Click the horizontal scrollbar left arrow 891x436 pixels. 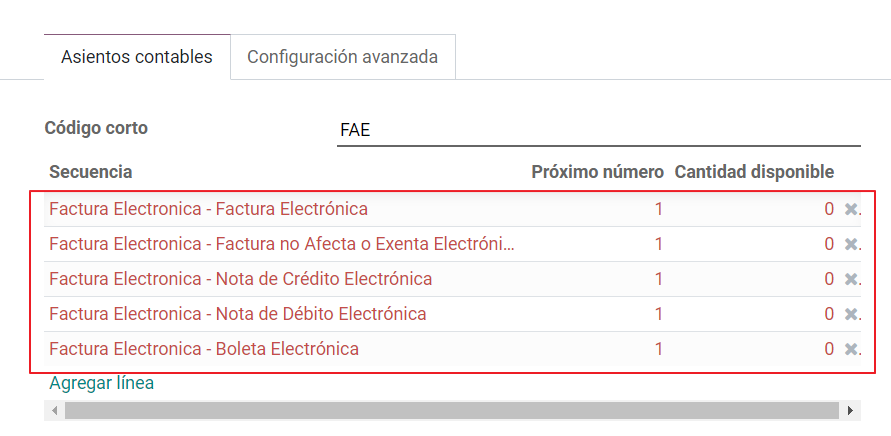(x=55, y=410)
